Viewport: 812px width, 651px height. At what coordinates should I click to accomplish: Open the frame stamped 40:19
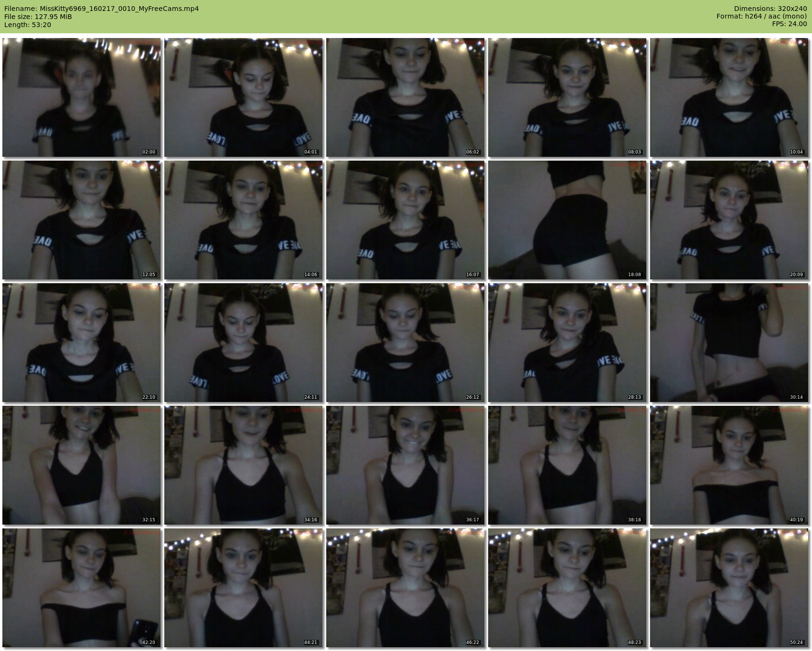pos(729,465)
